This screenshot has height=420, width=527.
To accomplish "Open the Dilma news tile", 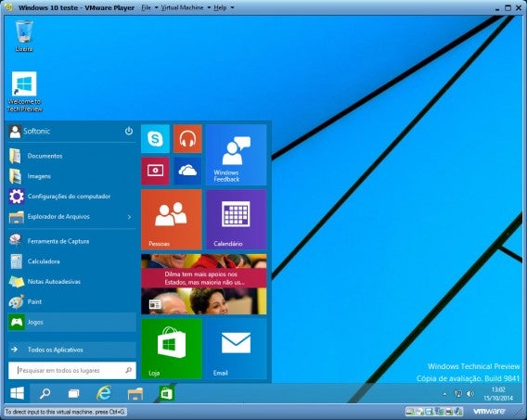I will (204, 284).
